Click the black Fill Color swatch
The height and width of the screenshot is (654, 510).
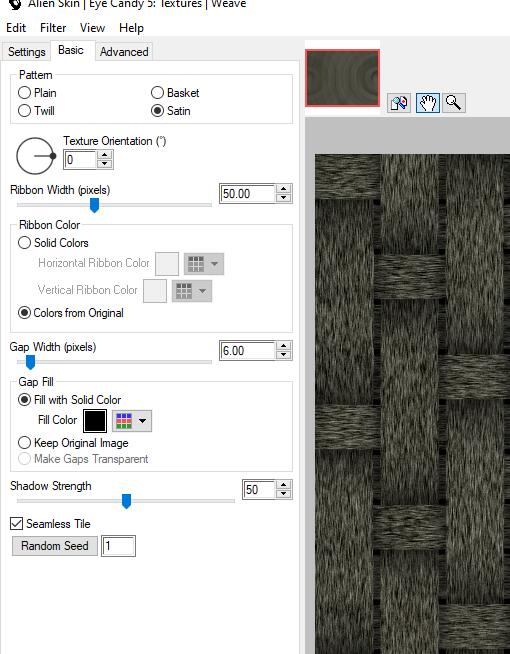tap(95, 421)
